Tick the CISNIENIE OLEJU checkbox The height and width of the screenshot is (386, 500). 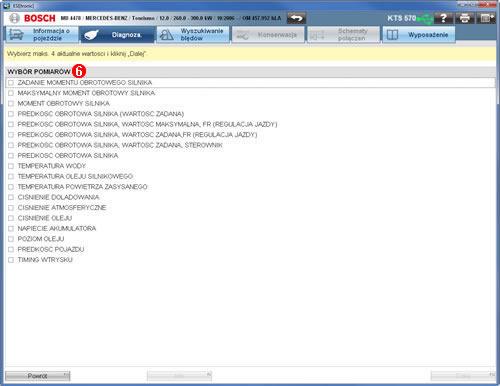tap(11, 218)
